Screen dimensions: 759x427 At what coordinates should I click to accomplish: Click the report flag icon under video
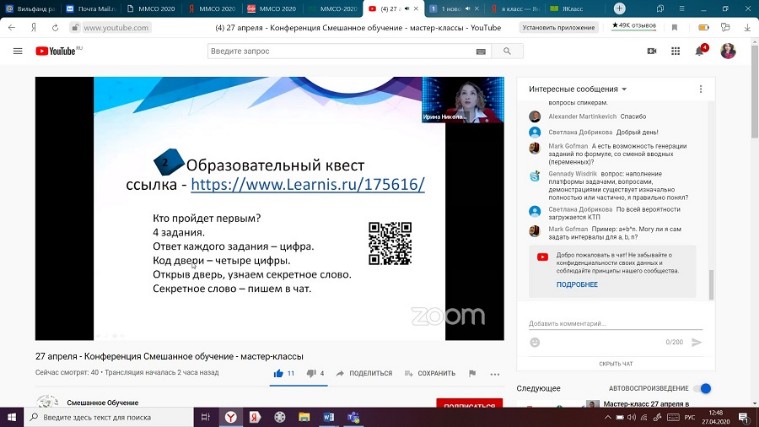(472, 373)
